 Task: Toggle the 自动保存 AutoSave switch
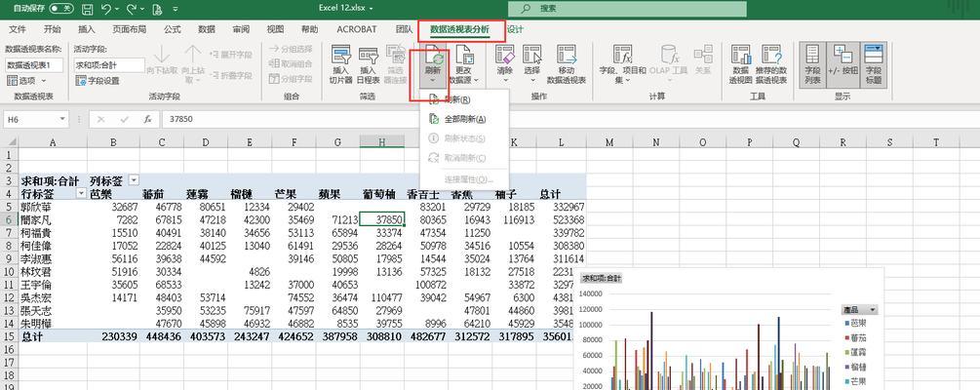pyautogui.click(x=61, y=9)
